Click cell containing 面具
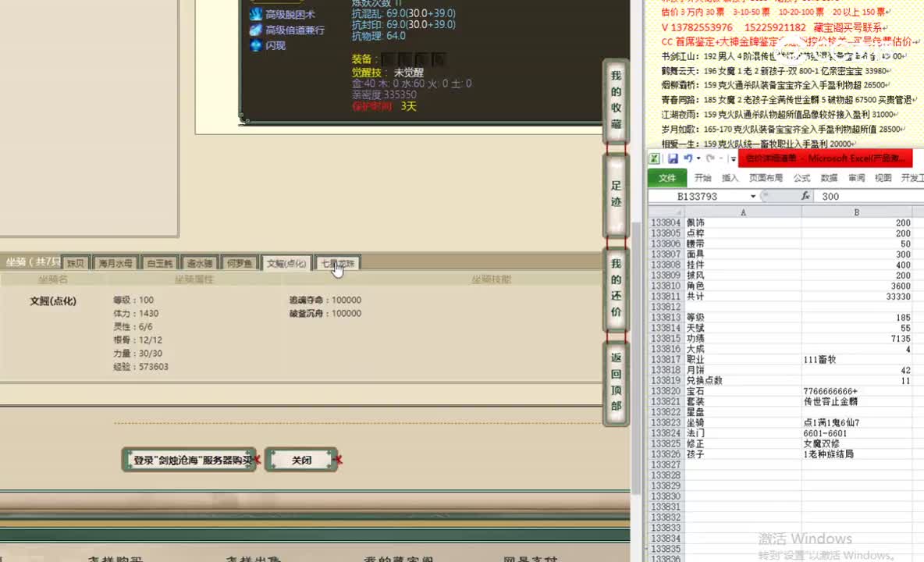 click(742, 254)
